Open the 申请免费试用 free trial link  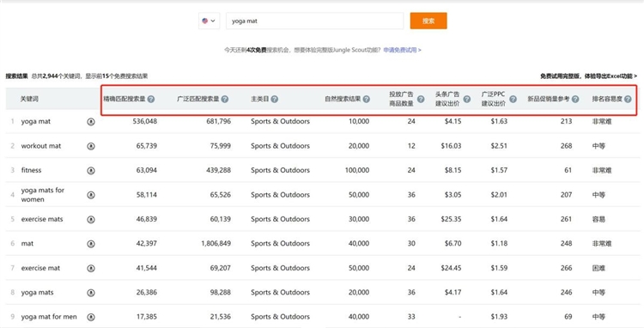click(x=402, y=50)
